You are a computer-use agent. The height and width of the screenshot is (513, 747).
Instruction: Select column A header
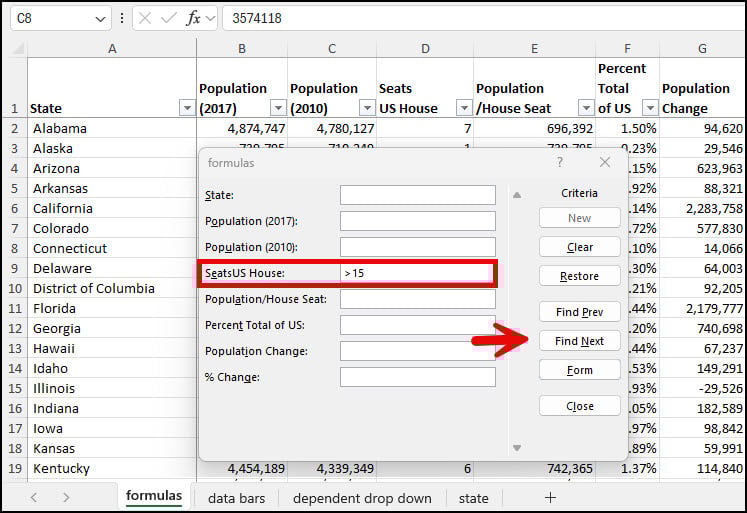coord(112,48)
